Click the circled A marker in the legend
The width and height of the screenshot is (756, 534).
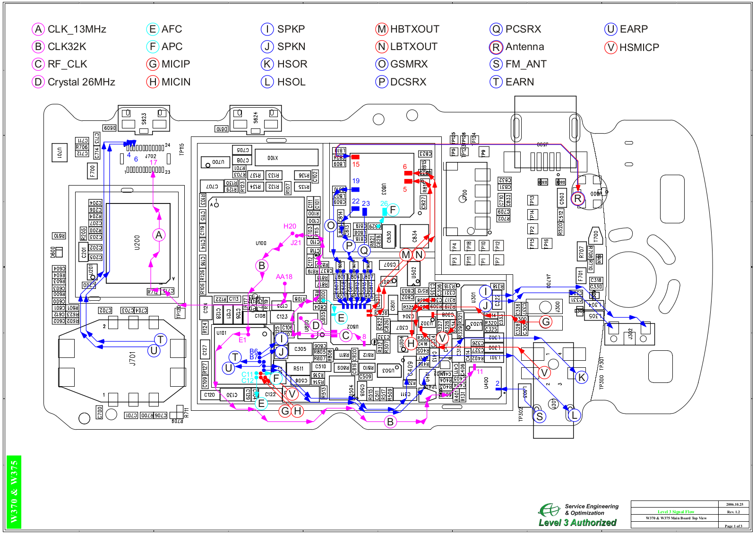coord(38,29)
